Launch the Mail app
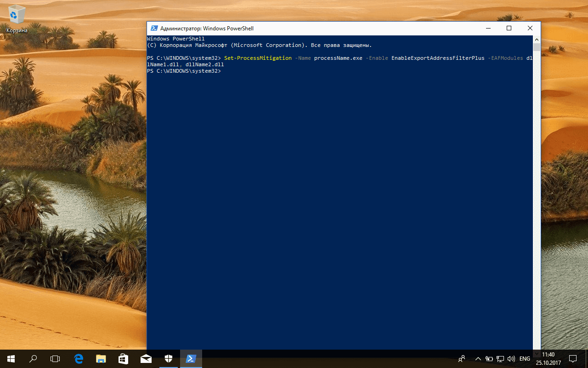Image resolution: width=588 pixels, height=368 pixels. [x=146, y=358]
